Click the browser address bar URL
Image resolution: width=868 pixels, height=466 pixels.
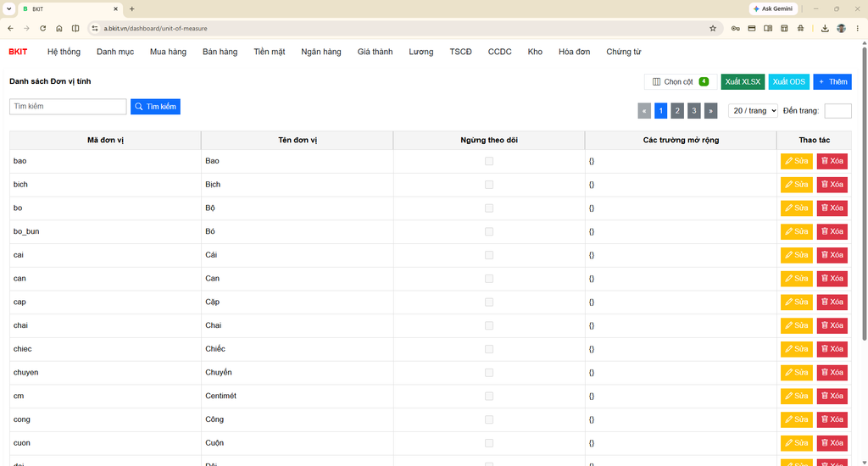pos(156,28)
